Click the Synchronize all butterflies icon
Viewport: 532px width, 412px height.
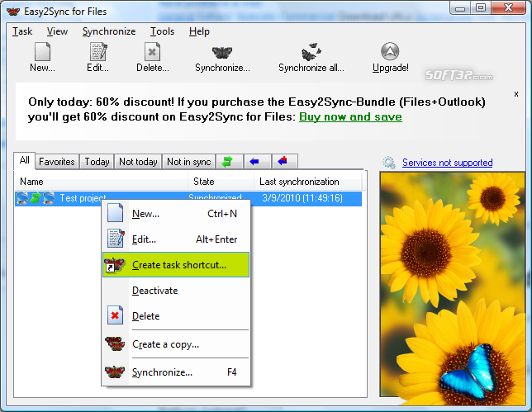311,52
